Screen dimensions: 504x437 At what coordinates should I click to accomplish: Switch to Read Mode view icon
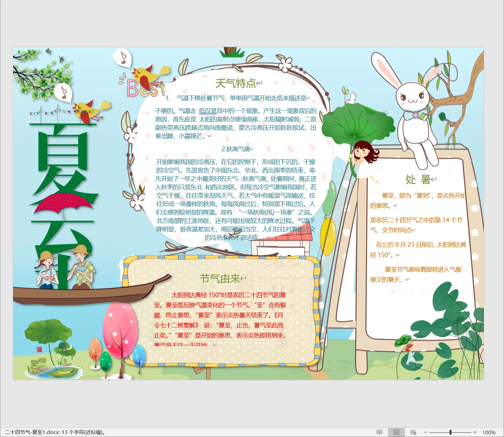tap(379, 432)
